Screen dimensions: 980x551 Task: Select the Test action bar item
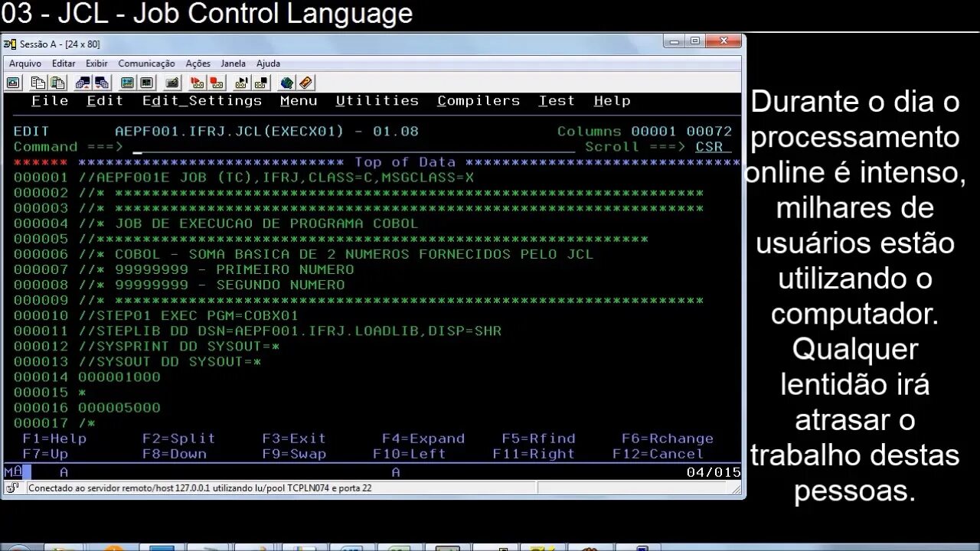pyautogui.click(x=557, y=101)
